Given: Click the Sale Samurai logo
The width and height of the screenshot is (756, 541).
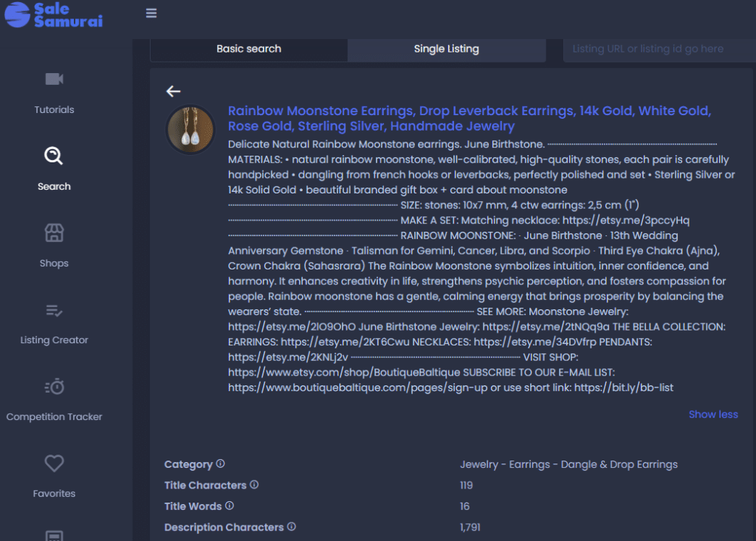Looking at the screenshot, I should coord(53,15).
